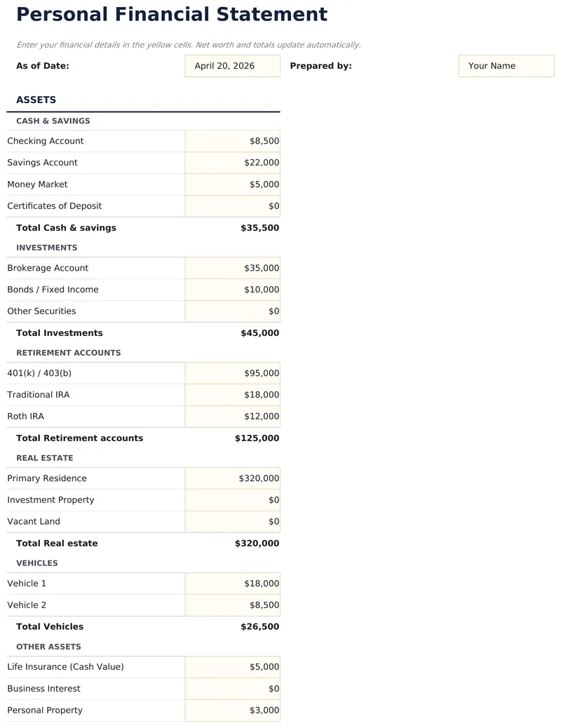This screenshot has width=561, height=728.
Task: Click the Traditional IRA amount cell
Action: pyautogui.click(x=232, y=394)
